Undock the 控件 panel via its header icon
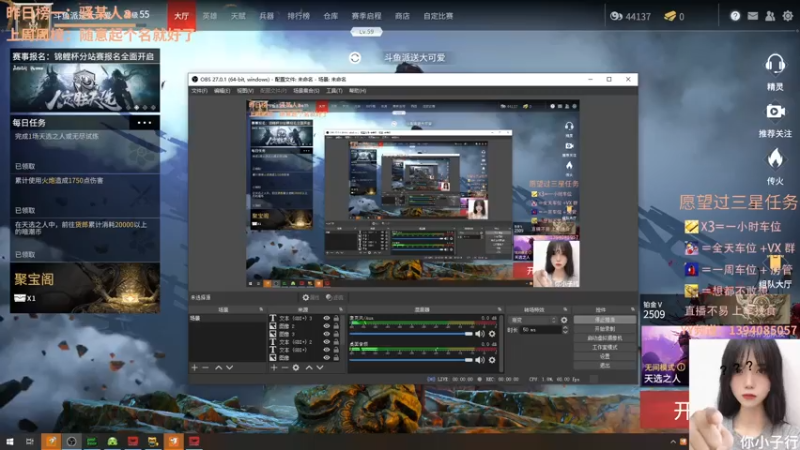Screen dimensions: 800x450 (x=633, y=310)
